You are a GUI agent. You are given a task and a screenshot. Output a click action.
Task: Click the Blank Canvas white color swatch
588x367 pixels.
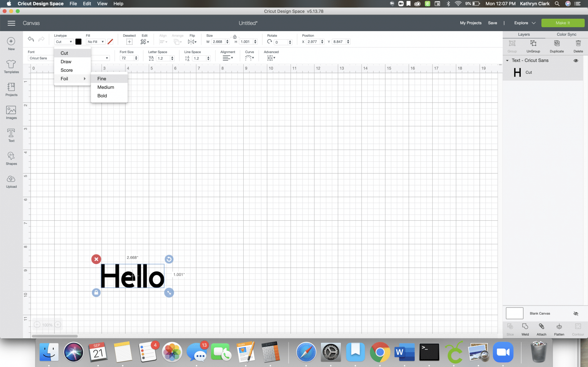tap(515, 313)
